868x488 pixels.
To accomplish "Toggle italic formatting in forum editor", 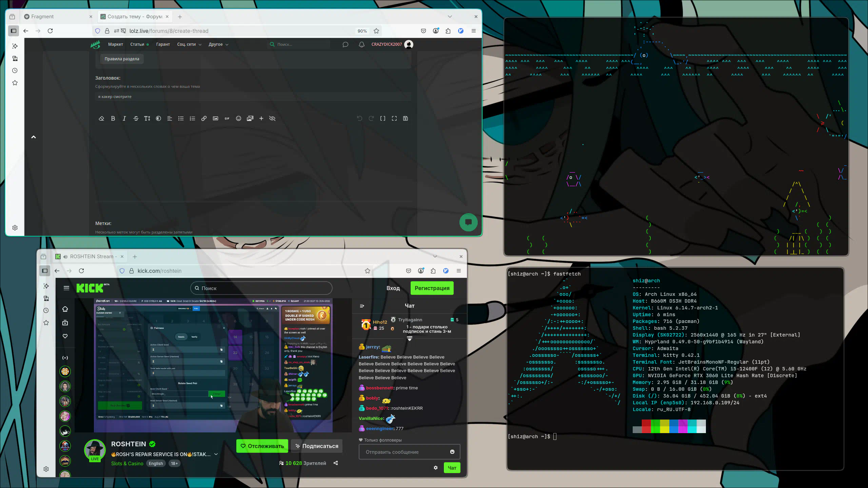I will 124,118.
